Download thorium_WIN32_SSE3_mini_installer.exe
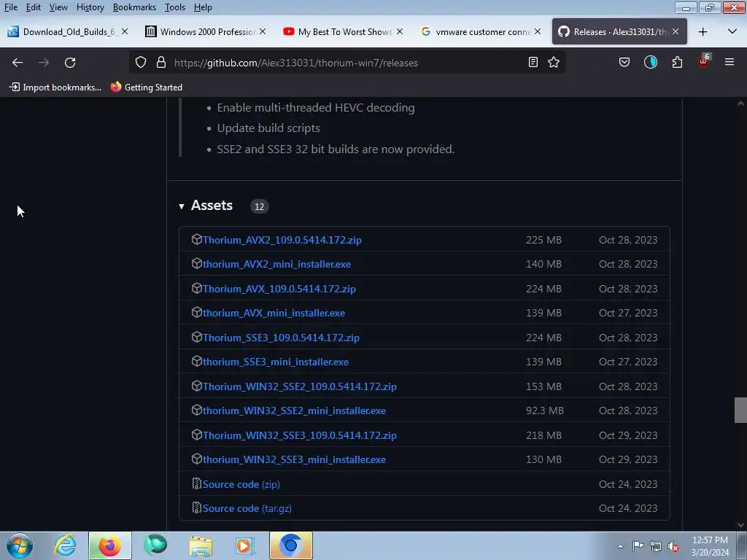 tap(295, 460)
